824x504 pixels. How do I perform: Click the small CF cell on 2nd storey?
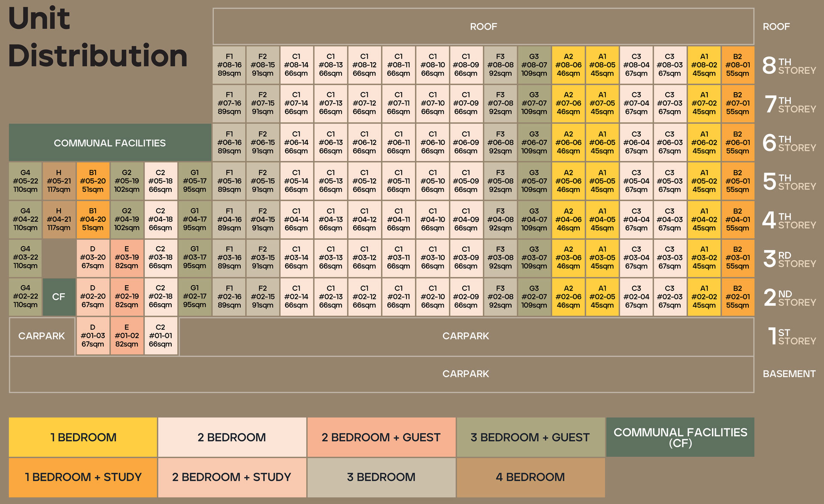59,297
